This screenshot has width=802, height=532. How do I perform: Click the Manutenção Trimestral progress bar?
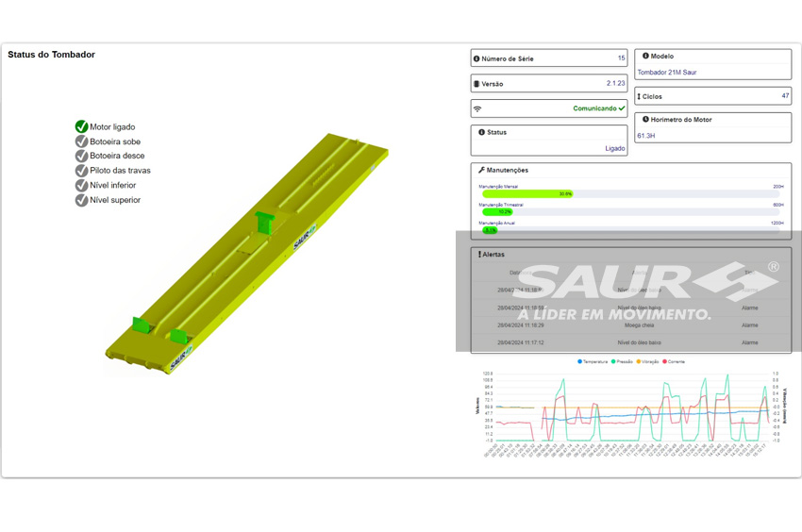point(630,212)
